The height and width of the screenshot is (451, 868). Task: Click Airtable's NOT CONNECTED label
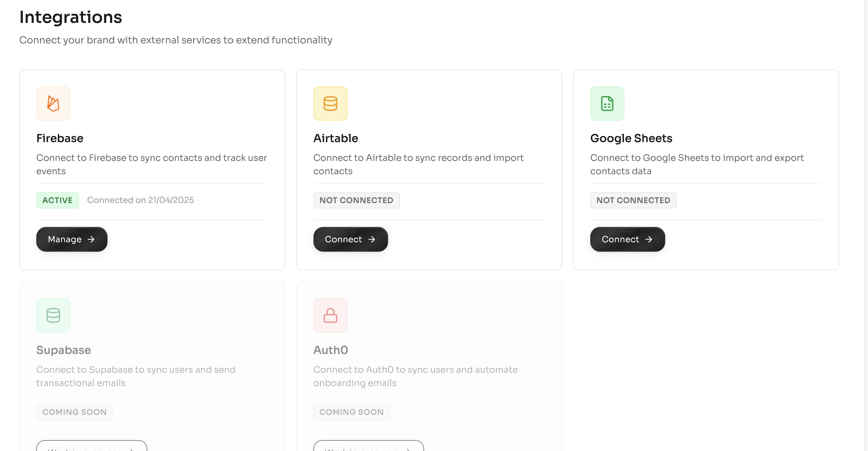click(356, 200)
